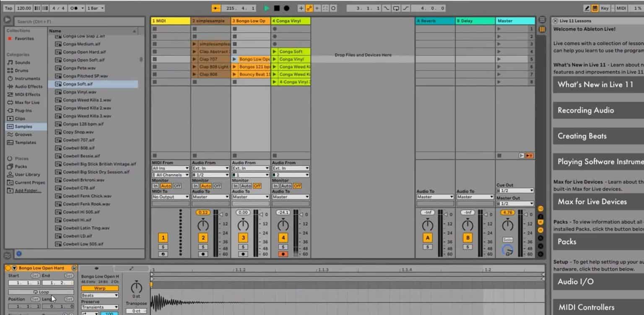The height and width of the screenshot is (315, 644).
Task: Toggle the arrangement loop switch icon
Action: click(x=397, y=8)
